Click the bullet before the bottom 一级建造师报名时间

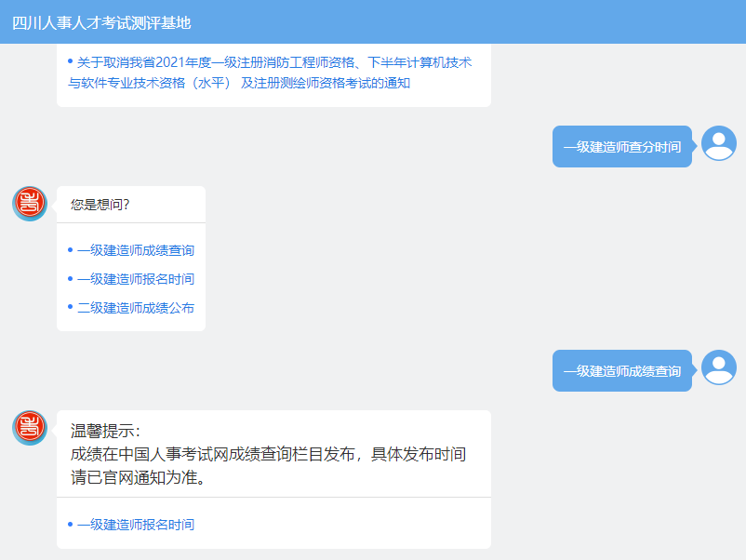pyautogui.click(x=70, y=523)
